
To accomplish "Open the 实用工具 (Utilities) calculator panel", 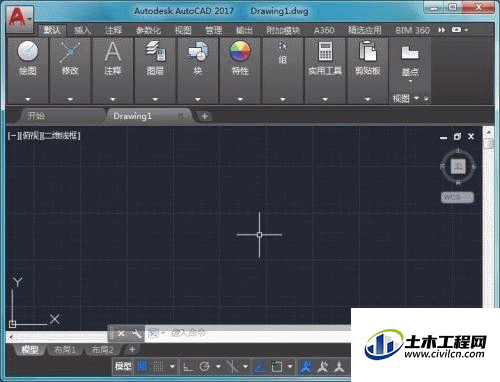I will [325, 57].
